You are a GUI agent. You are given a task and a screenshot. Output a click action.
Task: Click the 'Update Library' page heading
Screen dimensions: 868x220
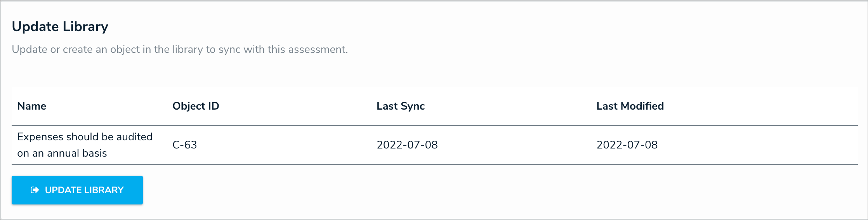click(60, 26)
